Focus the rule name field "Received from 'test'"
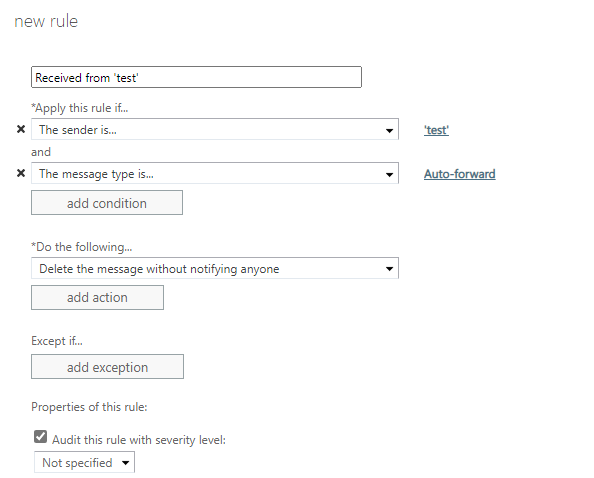 [x=196, y=77]
